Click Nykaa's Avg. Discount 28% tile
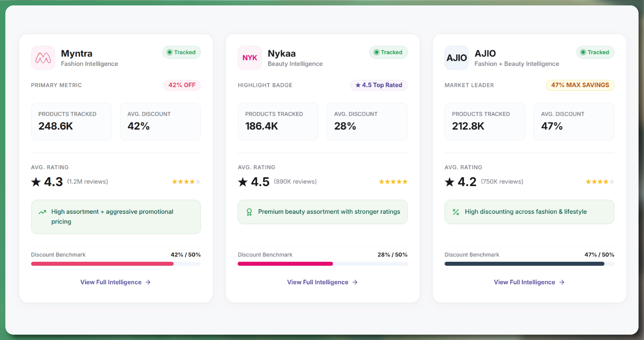Screen dimensions: 644x340 [x=367, y=122]
